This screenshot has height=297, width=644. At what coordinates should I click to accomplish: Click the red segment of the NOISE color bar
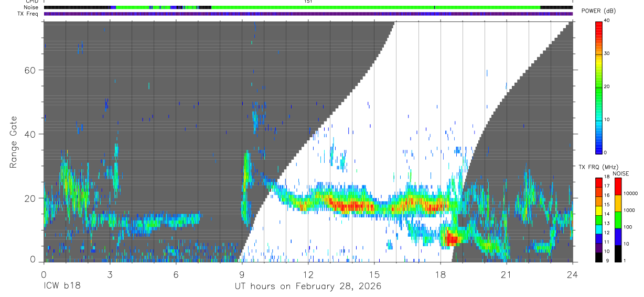pyautogui.click(x=617, y=186)
